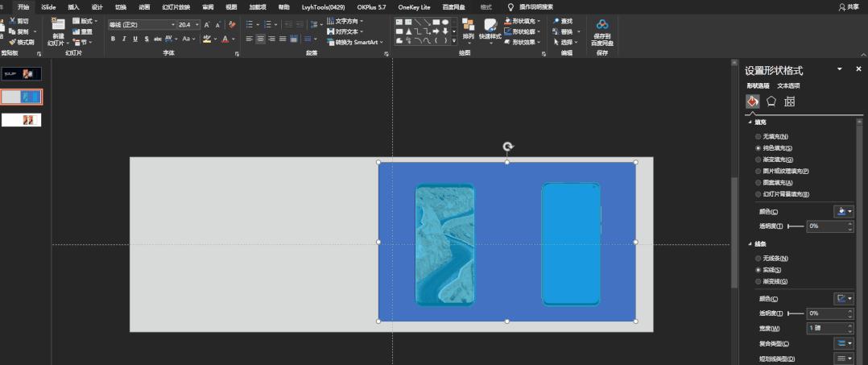The image size is (868, 365).
Task: Switch to the Insert (插入) tab
Action: point(73,6)
